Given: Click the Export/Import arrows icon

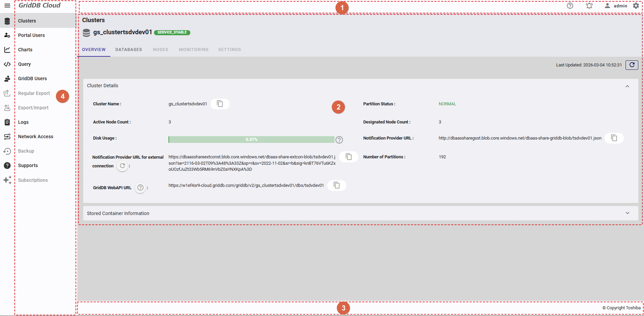Looking at the screenshot, I should pyautogui.click(x=7, y=108).
